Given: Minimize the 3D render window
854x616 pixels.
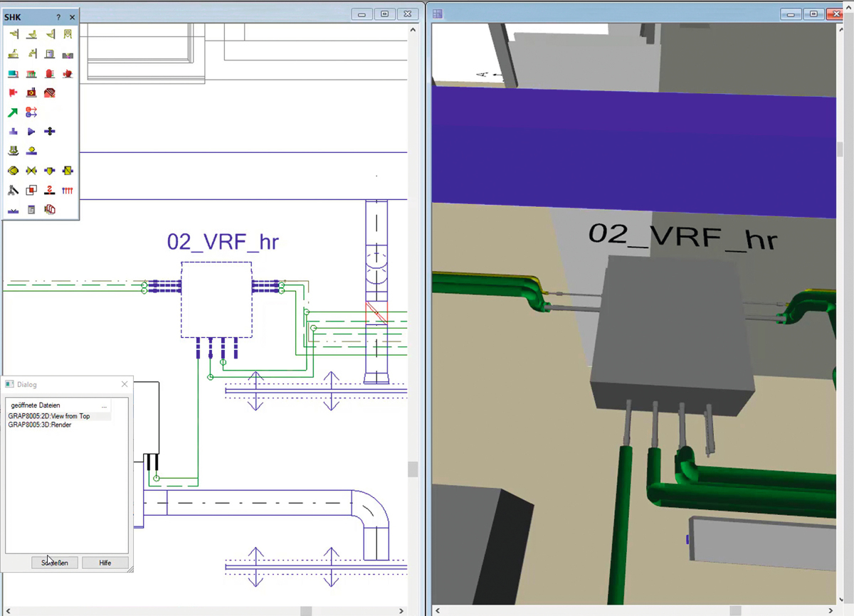Looking at the screenshot, I should pyautogui.click(x=791, y=14).
